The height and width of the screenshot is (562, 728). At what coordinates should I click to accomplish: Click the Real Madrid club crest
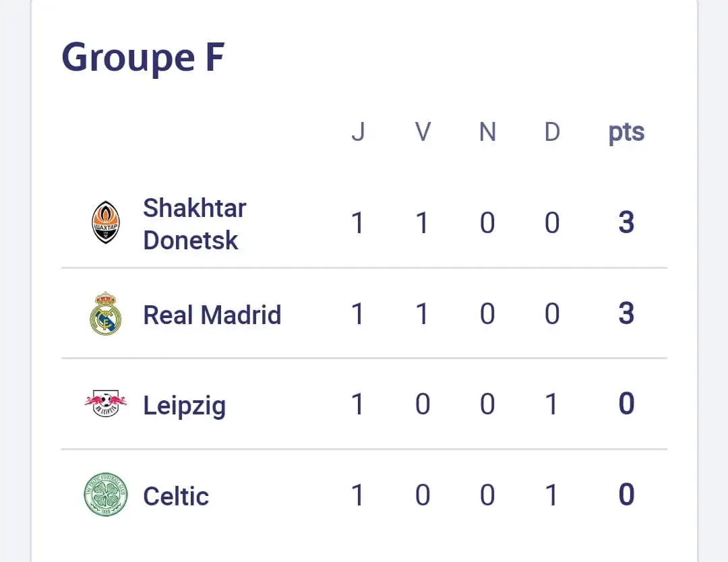tap(106, 314)
